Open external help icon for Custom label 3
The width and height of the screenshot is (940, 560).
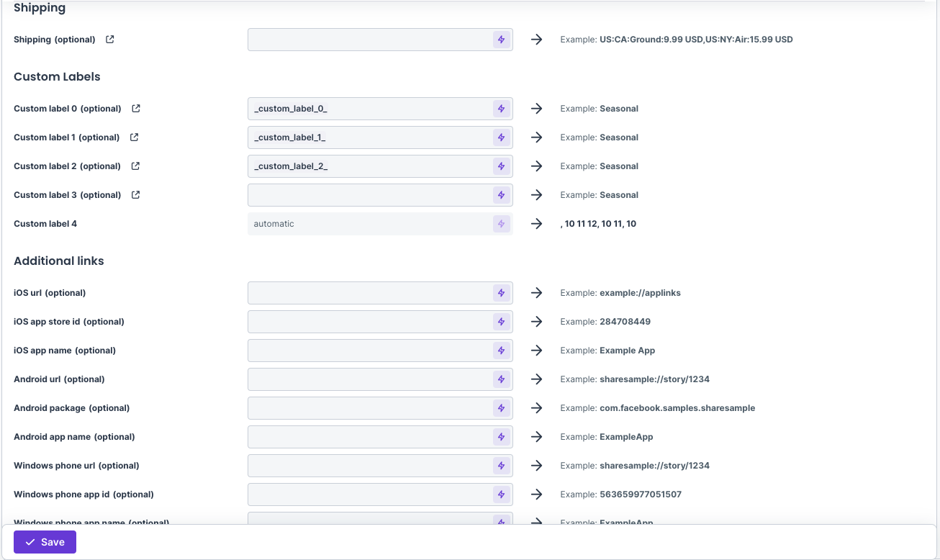(x=135, y=195)
